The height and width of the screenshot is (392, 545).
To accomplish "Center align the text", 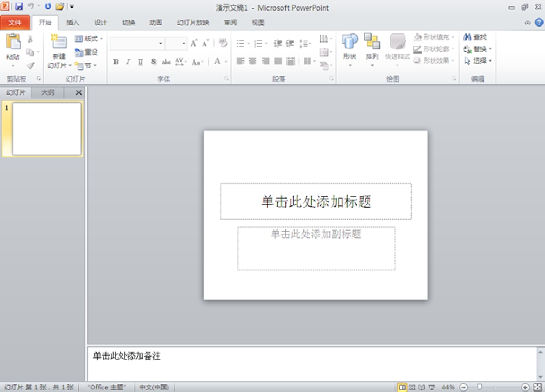I will 253,61.
